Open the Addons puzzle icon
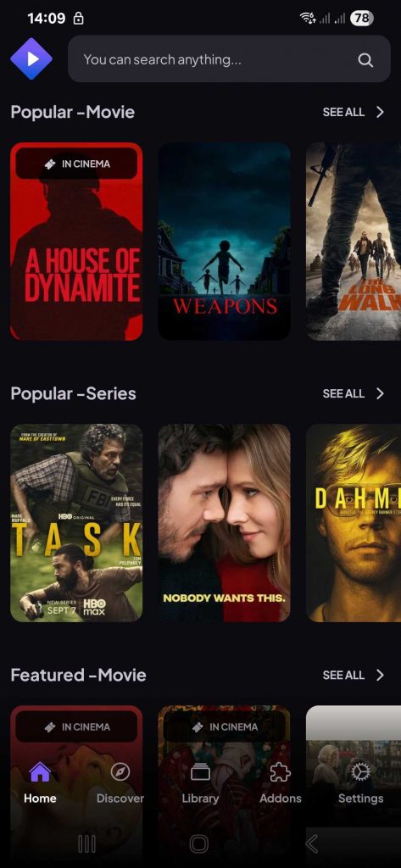This screenshot has height=868, width=401. pyautogui.click(x=281, y=771)
